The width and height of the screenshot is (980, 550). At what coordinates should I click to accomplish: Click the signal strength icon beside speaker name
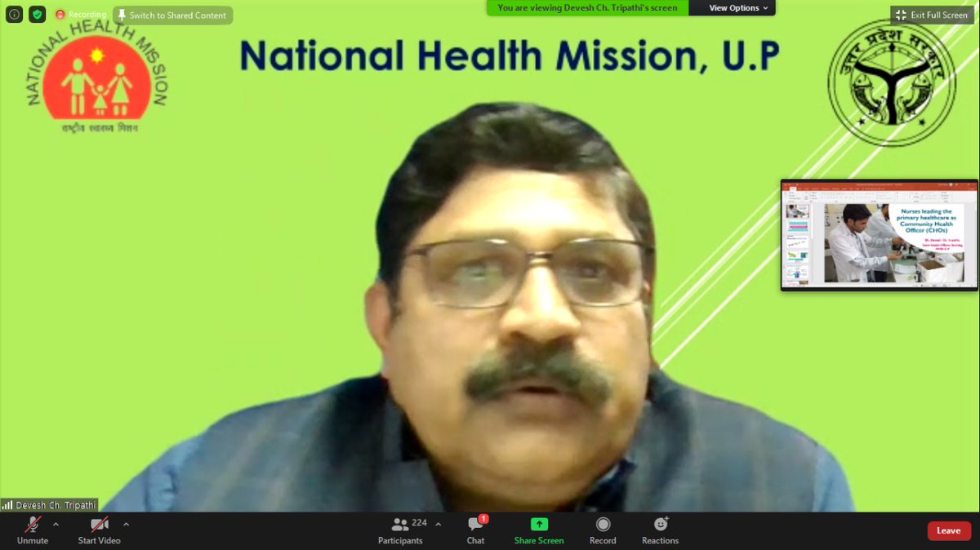point(7,505)
